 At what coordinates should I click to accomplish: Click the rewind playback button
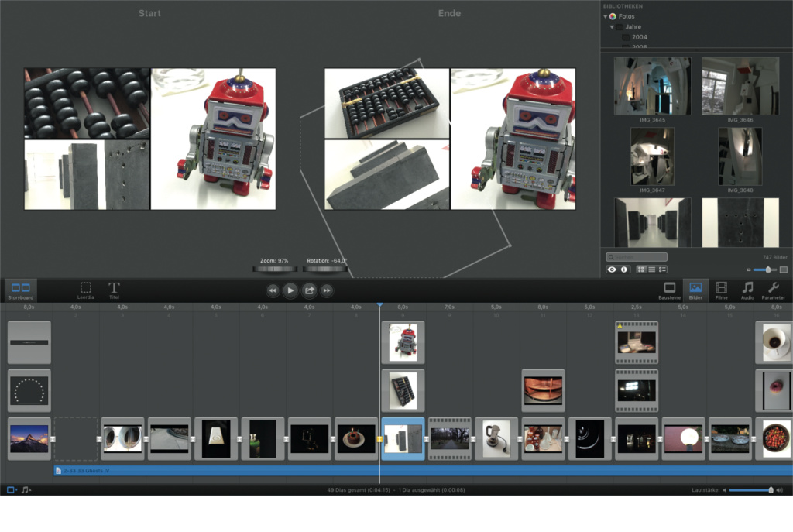pos(273,290)
